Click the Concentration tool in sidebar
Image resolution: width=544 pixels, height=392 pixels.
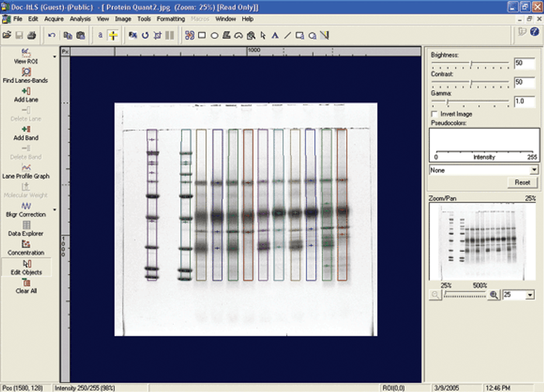(x=26, y=248)
